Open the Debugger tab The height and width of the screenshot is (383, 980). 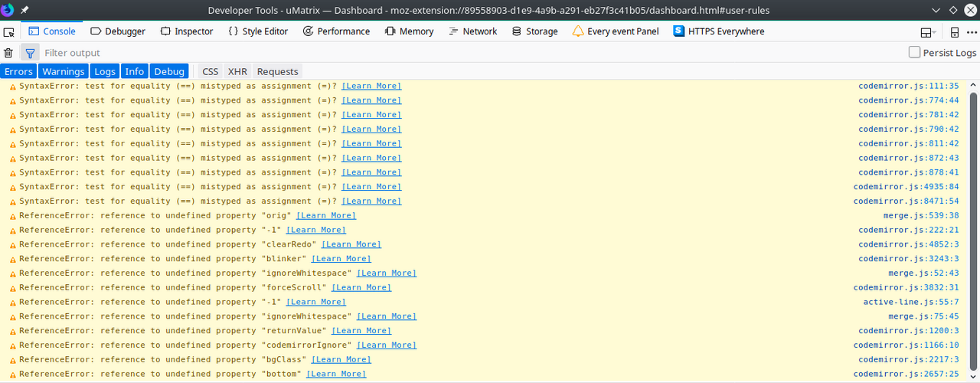coord(118,31)
